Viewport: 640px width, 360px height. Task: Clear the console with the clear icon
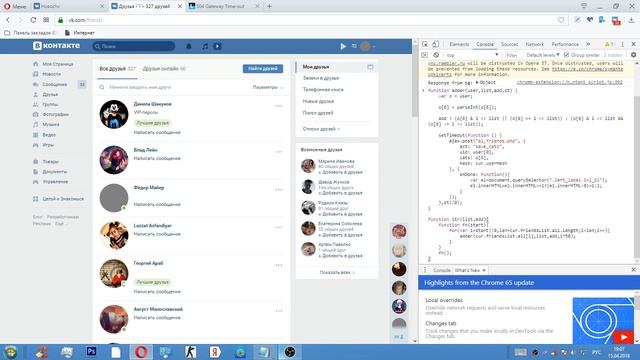[x=436, y=55]
